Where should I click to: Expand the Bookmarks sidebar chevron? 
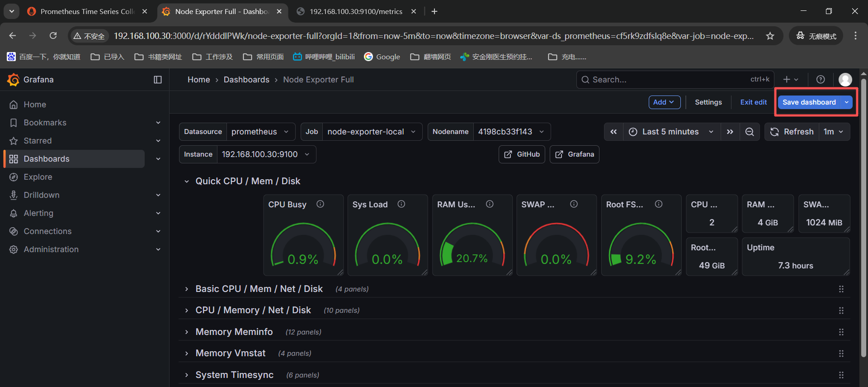click(158, 123)
